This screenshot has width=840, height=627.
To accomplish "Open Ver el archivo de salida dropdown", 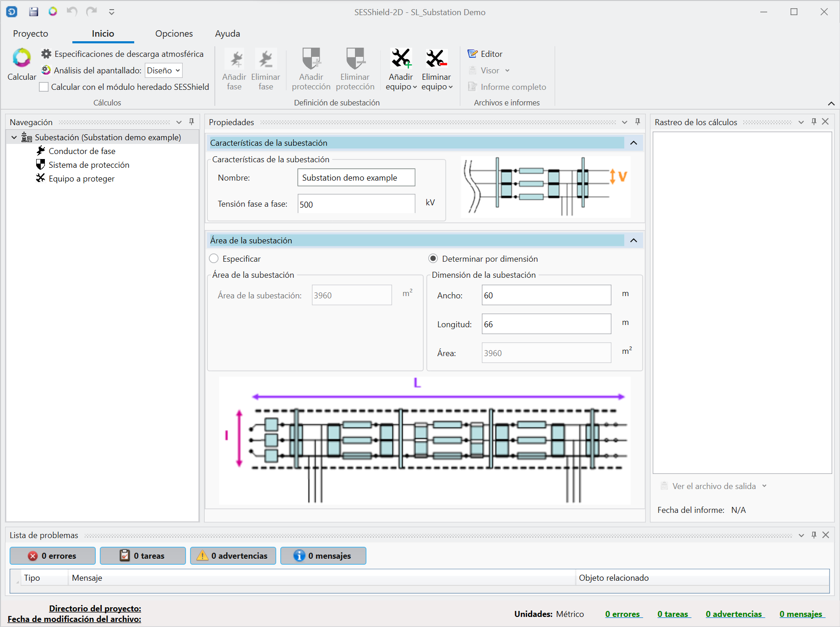I will pos(764,486).
